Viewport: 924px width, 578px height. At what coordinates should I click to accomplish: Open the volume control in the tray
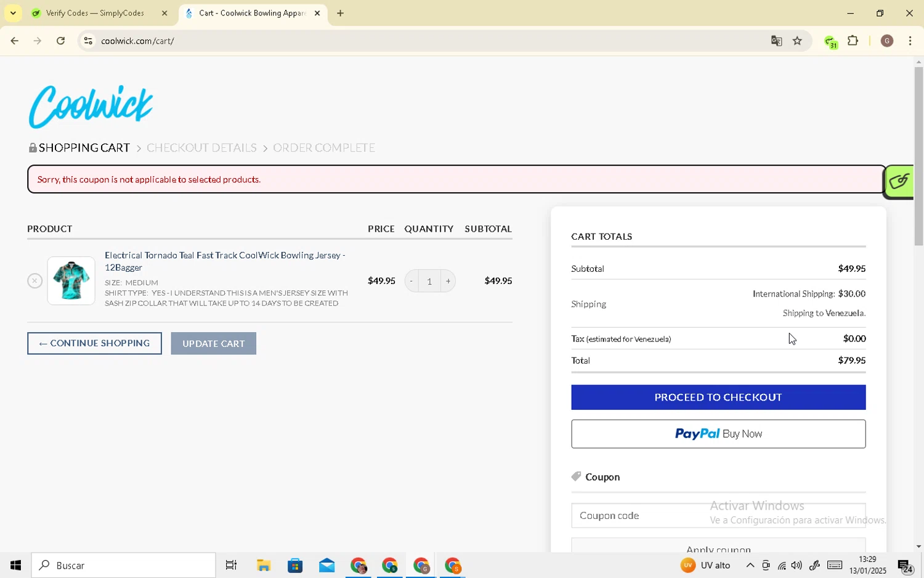pos(797,565)
